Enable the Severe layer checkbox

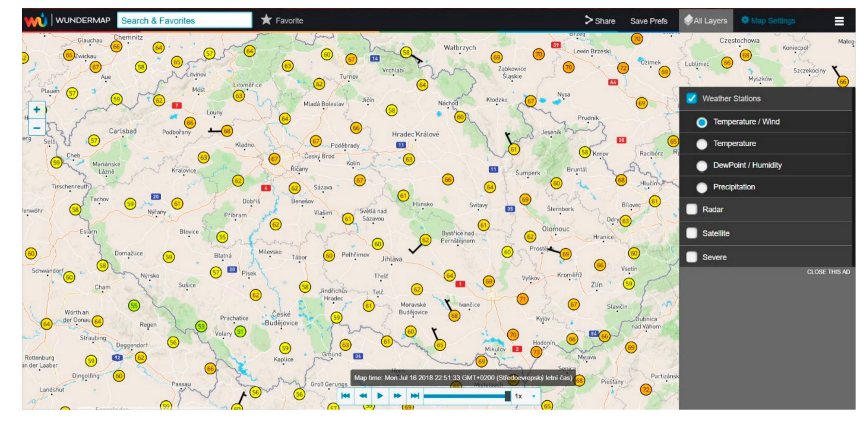point(692,257)
